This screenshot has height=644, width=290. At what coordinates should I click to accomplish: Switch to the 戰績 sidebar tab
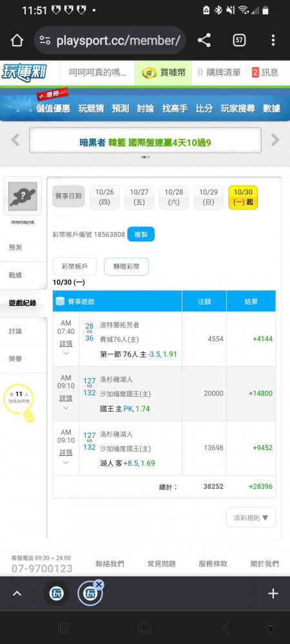point(15,275)
